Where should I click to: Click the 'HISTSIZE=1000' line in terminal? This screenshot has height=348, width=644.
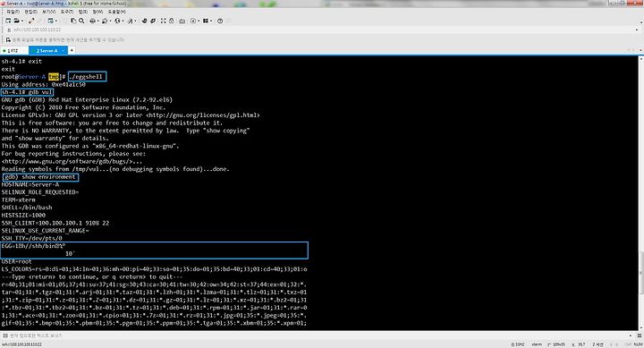point(23,216)
